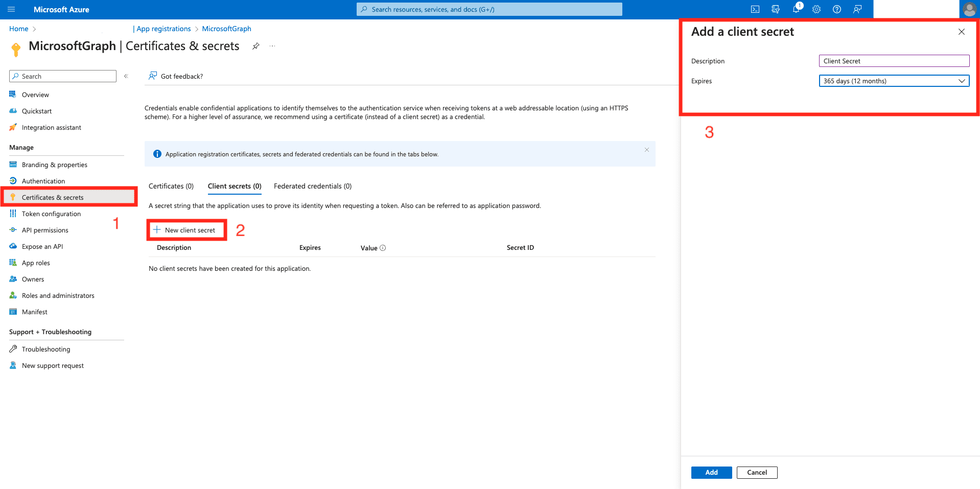Collapse the left sidebar menu

coord(126,76)
